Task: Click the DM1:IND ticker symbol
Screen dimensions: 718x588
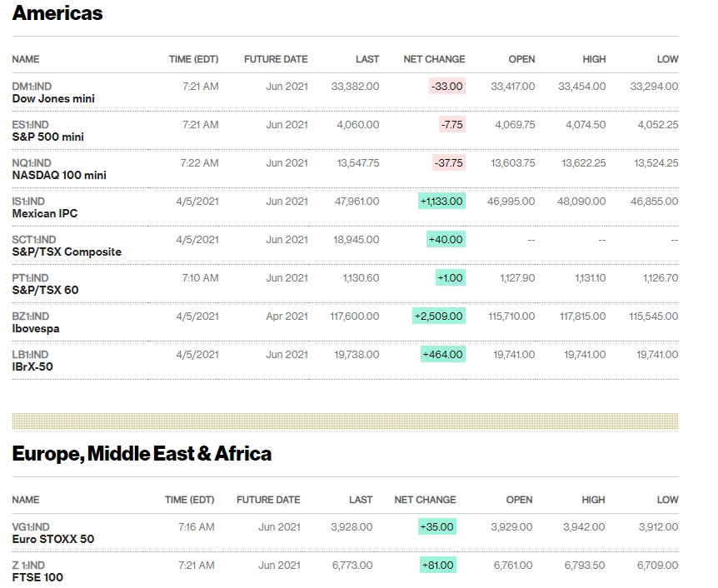Action: [32, 87]
